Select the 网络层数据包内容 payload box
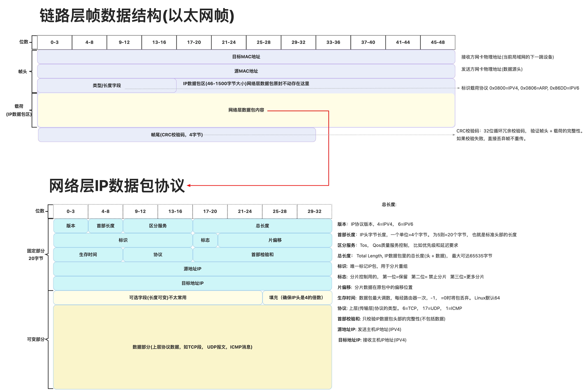The width and height of the screenshot is (588, 390). (246, 110)
